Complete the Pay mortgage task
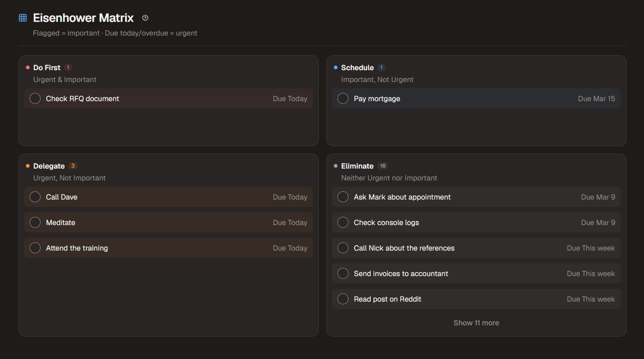 click(343, 98)
